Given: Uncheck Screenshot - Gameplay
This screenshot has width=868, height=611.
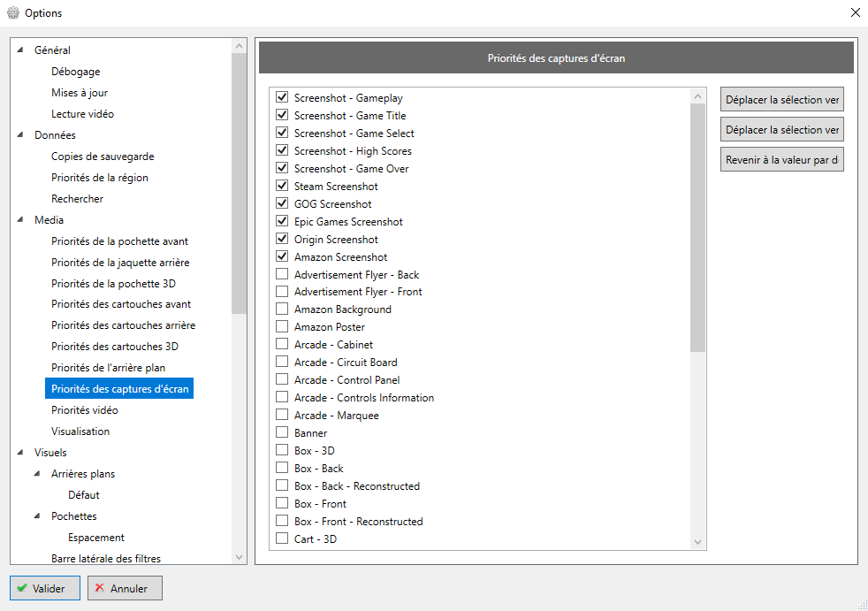Looking at the screenshot, I should pos(282,97).
